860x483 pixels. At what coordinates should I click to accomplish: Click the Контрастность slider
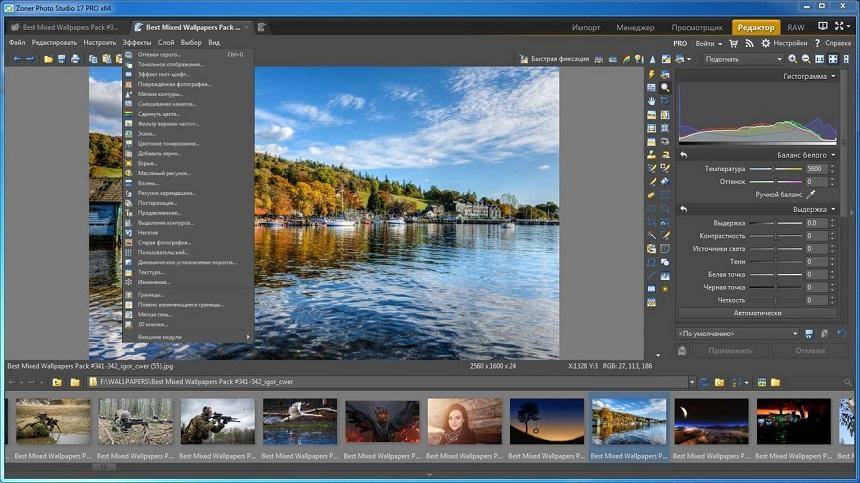click(x=775, y=235)
